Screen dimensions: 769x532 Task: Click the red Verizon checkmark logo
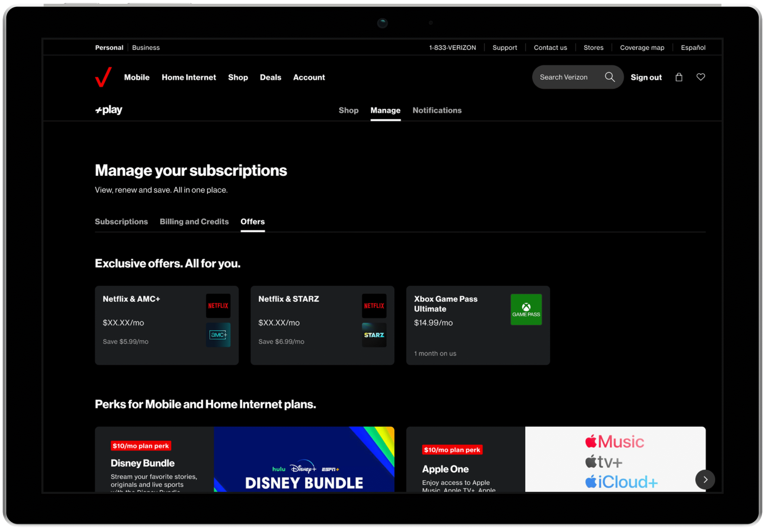tap(103, 77)
